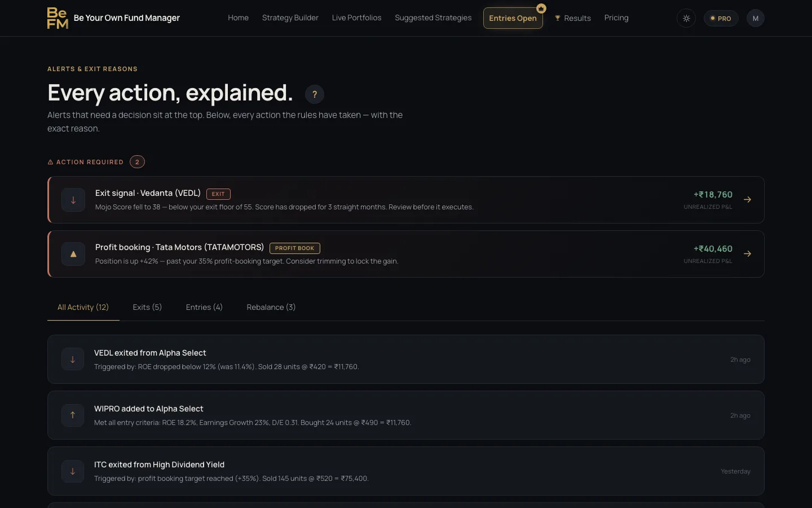The width and height of the screenshot is (812, 508).
Task: Click the 'Yesterday' timestamp on ITC row
Action: pyautogui.click(x=736, y=471)
